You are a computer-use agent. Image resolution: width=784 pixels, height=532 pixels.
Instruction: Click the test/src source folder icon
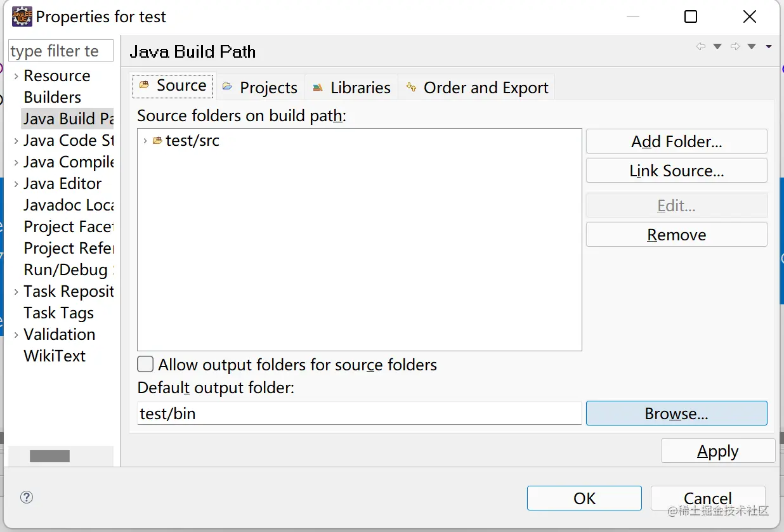[x=157, y=141]
